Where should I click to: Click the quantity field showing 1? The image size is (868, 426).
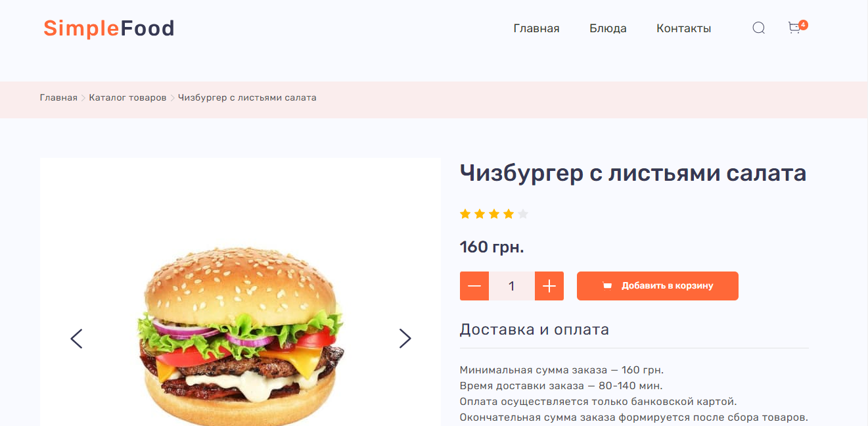pos(512,286)
